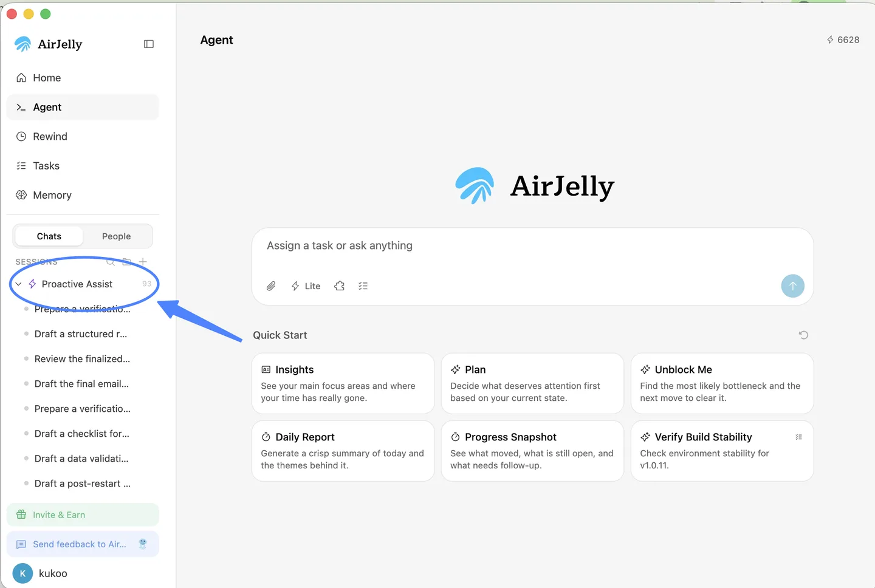Run the Verify Build Stability card
The width and height of the screenshot is (875, 588).
tap(722, 451)
